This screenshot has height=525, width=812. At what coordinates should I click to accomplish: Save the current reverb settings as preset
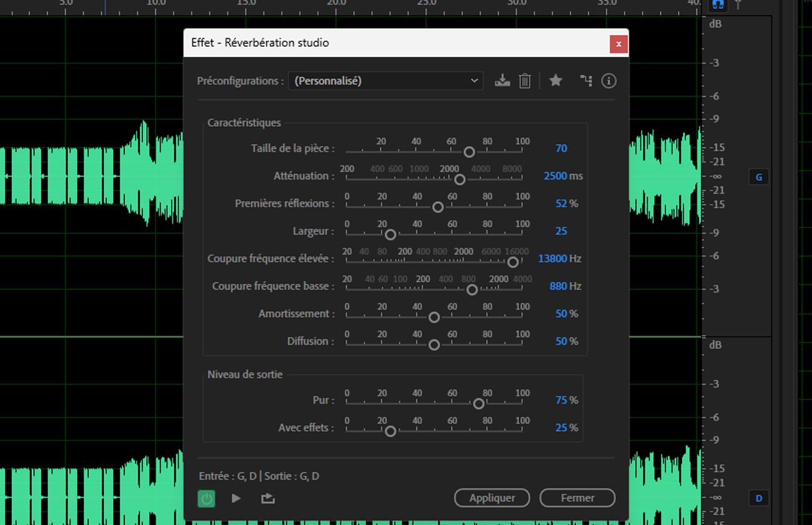click(x=502, y=81)
